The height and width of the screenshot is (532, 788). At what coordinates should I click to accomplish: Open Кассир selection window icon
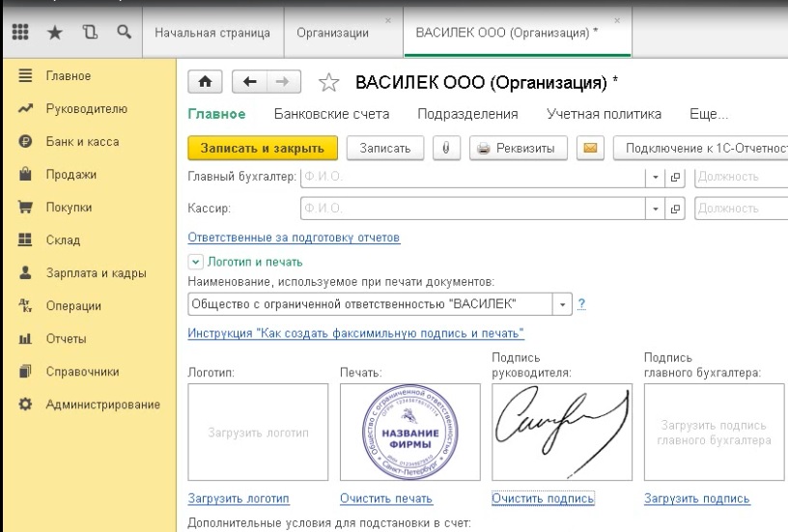pos(675,209)
